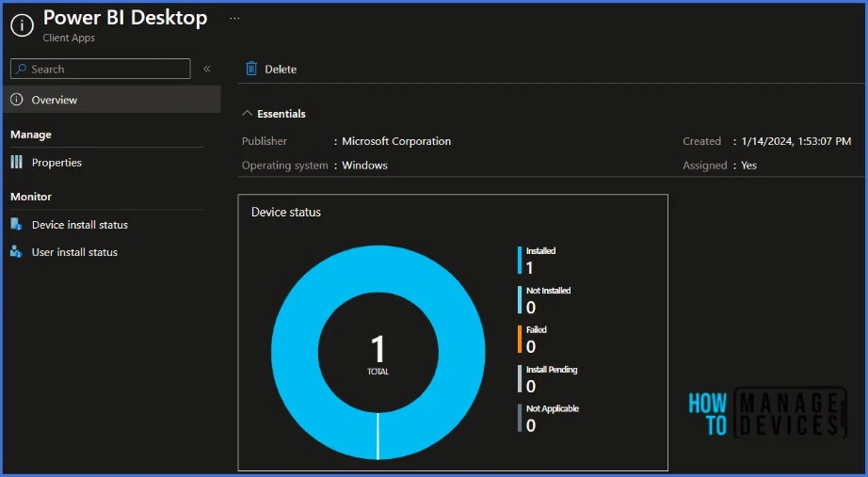Click the User install status icon

(x=17, y=252)
